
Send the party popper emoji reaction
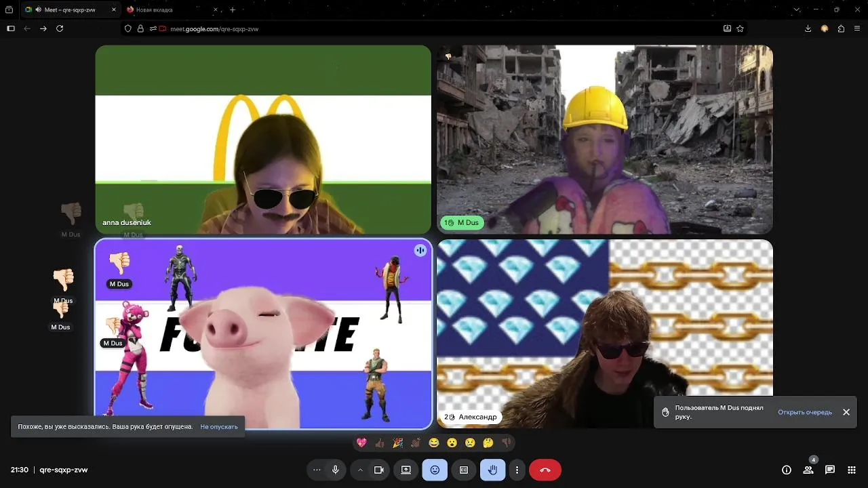click(x=397, y=443)
